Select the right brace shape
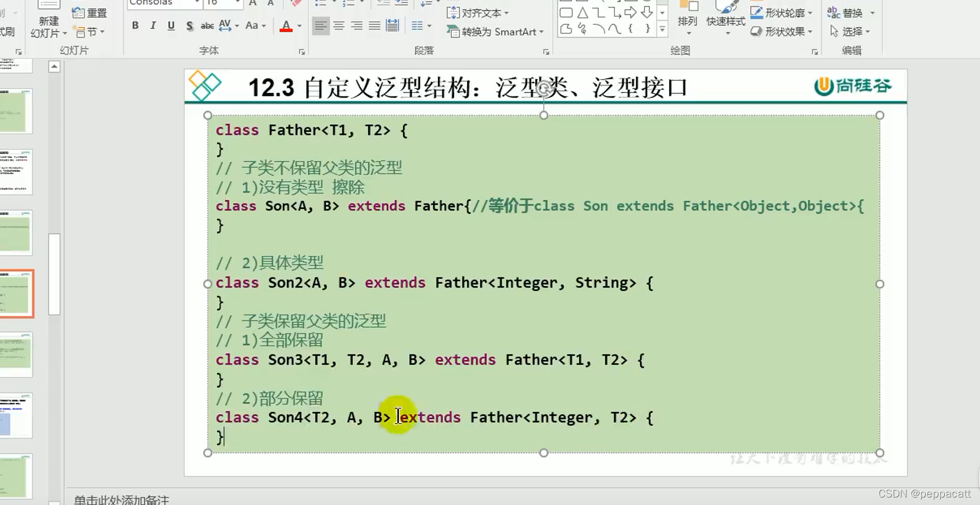Screen dimensions: 980x505 point(647,28)
